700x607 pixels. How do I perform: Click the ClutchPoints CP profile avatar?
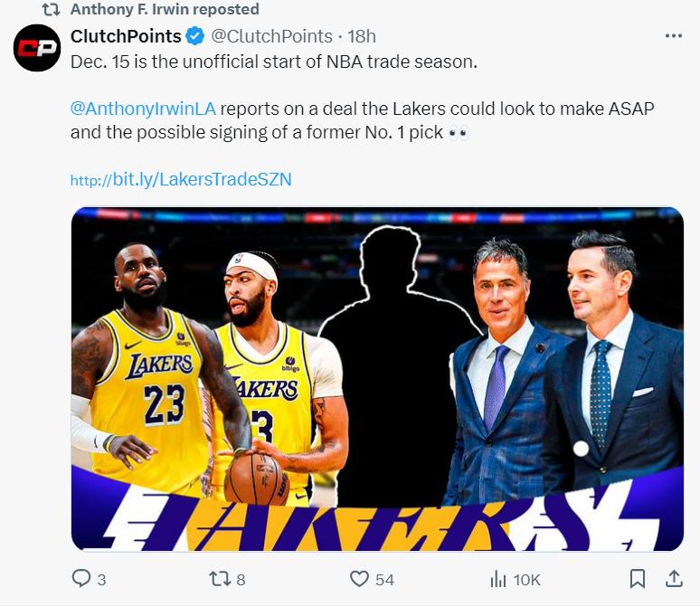click(x=37, y=47)
